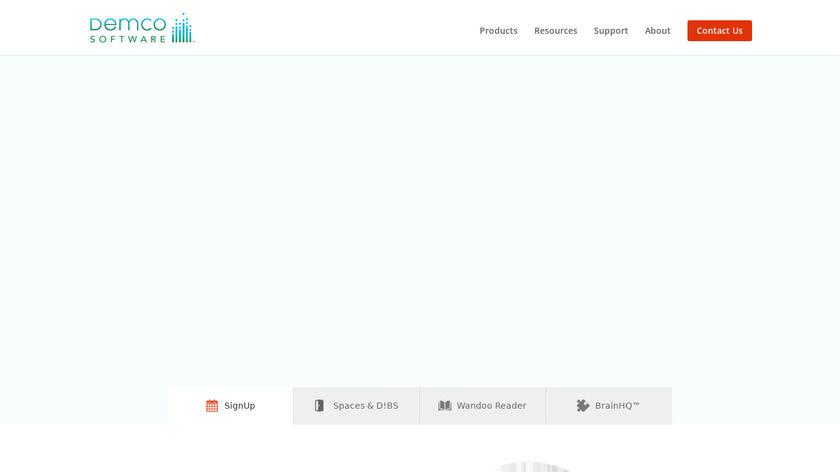Viewport: 840px width, 472px height.
Task: Open the Support menu
Action: click(611, 31)
